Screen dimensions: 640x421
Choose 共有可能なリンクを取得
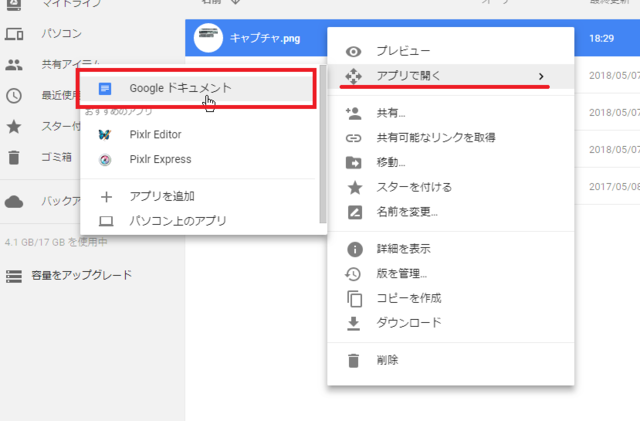click(436, 138)
